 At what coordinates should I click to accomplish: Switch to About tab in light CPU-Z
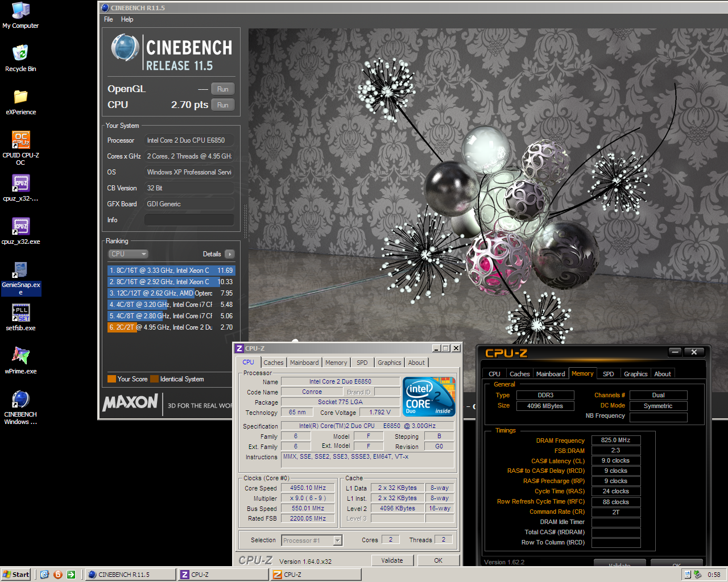point(416,363)
